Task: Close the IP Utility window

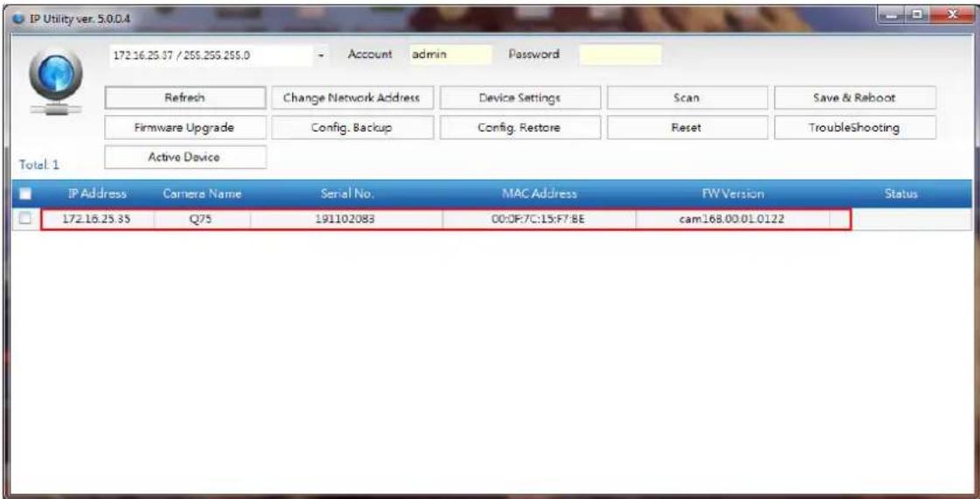Action: pyautogui.click(x=953, y=14)
